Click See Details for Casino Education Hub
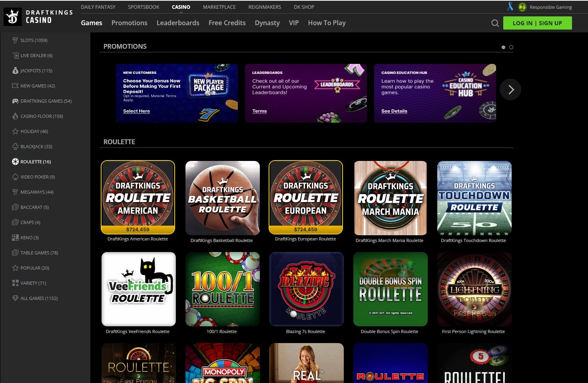Screen dimensions: 588x383 click(x=394, y=111)
